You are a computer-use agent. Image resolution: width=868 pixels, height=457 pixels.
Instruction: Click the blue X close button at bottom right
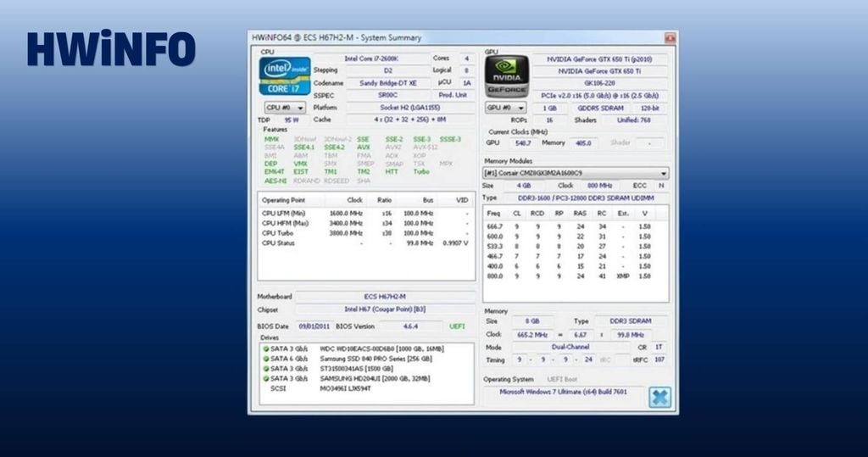(659, 397)
